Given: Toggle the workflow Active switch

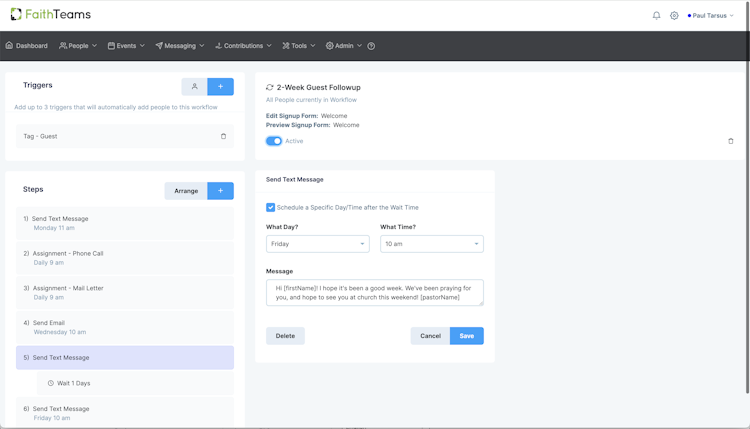Looking at the screenshot, I should pos(274,141).
